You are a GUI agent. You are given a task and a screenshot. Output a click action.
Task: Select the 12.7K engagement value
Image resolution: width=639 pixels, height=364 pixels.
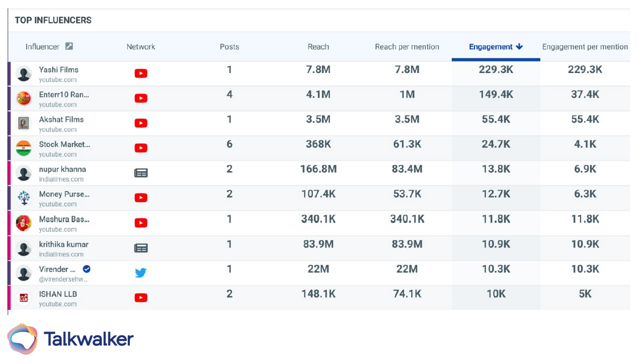(x=496, y=194)
